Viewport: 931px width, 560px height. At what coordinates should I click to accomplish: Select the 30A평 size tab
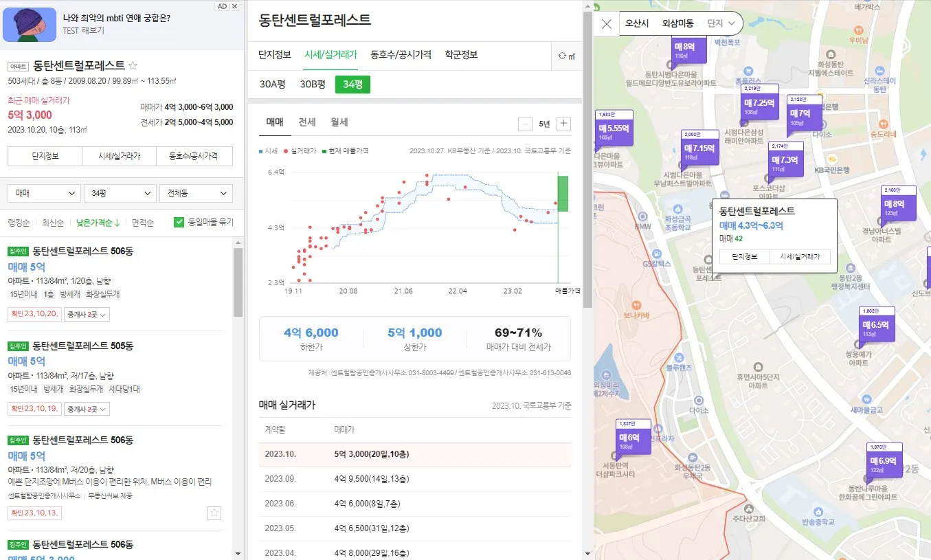click(x=273, y=85)
